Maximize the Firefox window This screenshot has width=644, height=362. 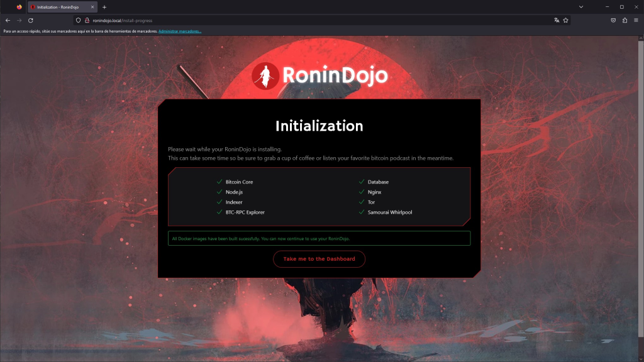[x=622, y=7]
